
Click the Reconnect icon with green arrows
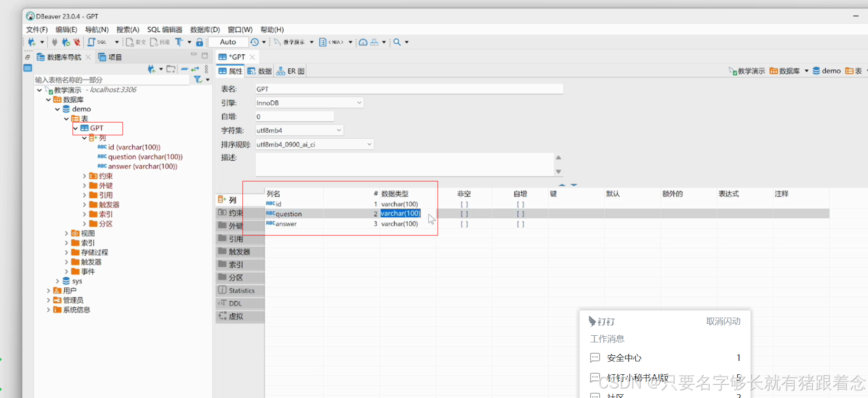tap(66, 42)
